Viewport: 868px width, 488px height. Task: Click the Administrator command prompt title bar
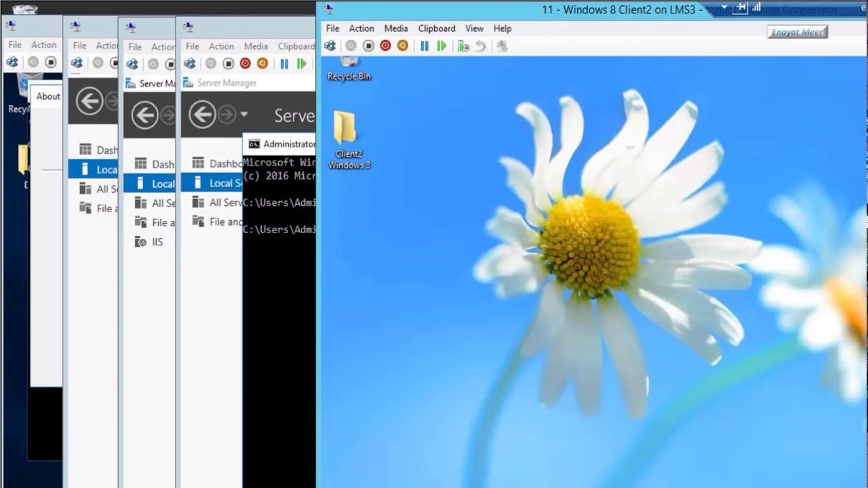pyautogui.click(x=279, y=144)
